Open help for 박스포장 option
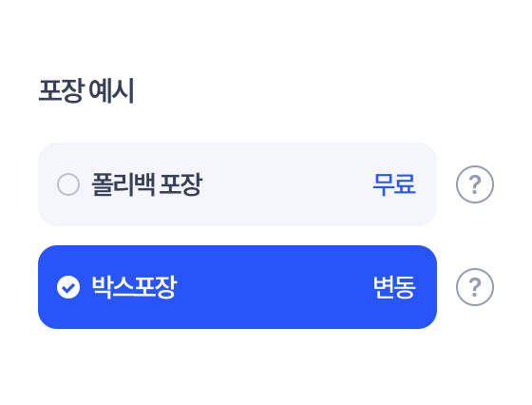 click(x=475, y=287)
